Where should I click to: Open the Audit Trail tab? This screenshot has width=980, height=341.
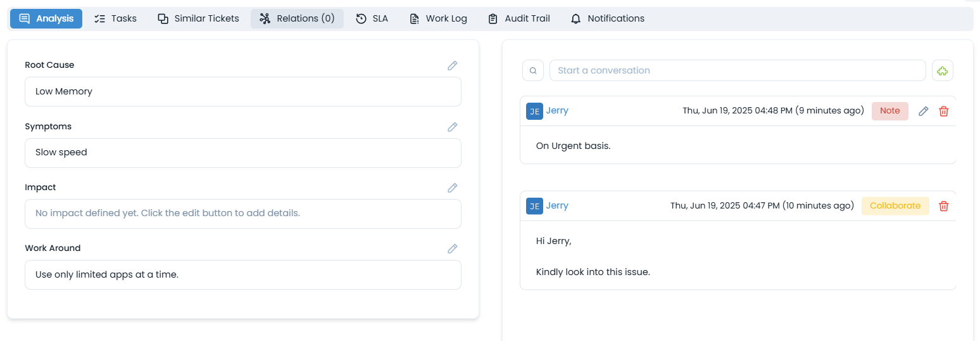[518, 18]
